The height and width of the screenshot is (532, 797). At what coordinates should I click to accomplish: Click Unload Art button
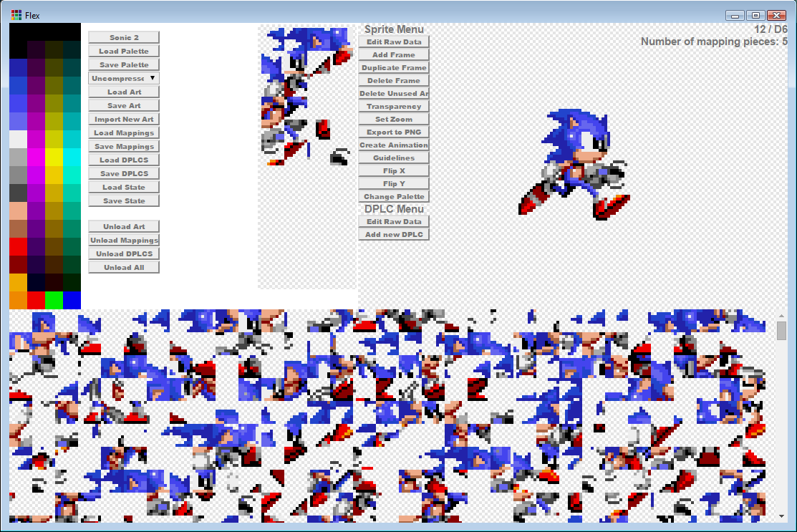pos(123,227)
